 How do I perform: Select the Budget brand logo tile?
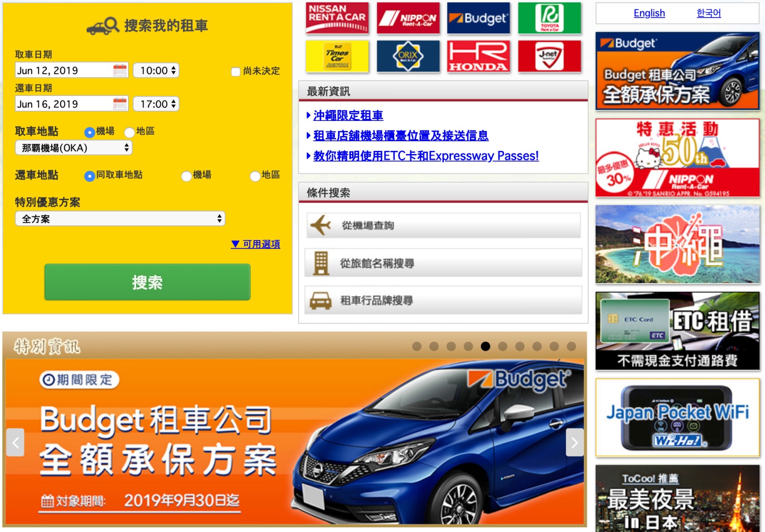(478, 18)
